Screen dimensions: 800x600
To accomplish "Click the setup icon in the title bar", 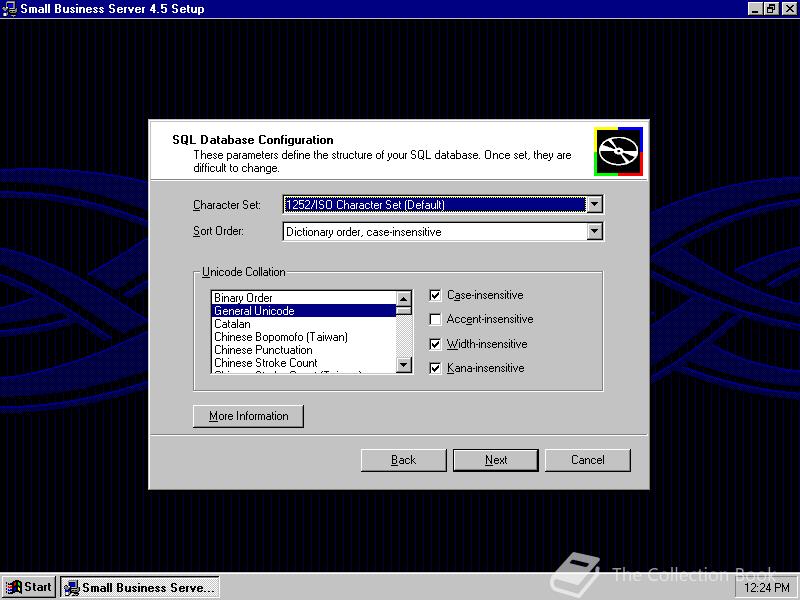I will (9, 9).
